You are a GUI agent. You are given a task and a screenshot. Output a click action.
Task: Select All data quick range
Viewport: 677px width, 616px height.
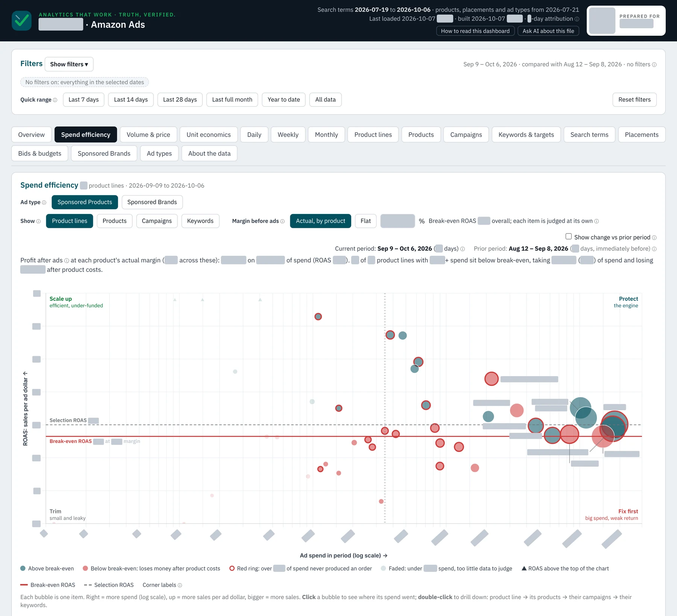pos(325,100)
